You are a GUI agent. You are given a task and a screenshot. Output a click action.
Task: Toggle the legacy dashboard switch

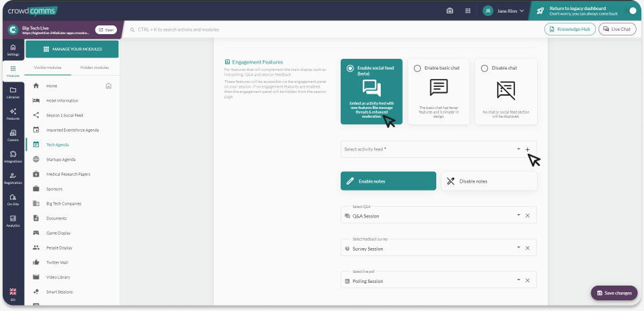point(631,11)
